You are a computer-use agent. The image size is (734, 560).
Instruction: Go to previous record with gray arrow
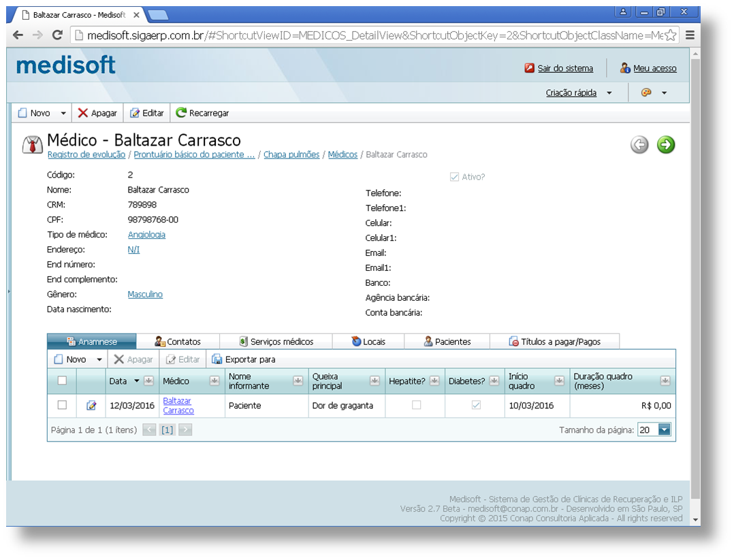[x=639, y=144]
